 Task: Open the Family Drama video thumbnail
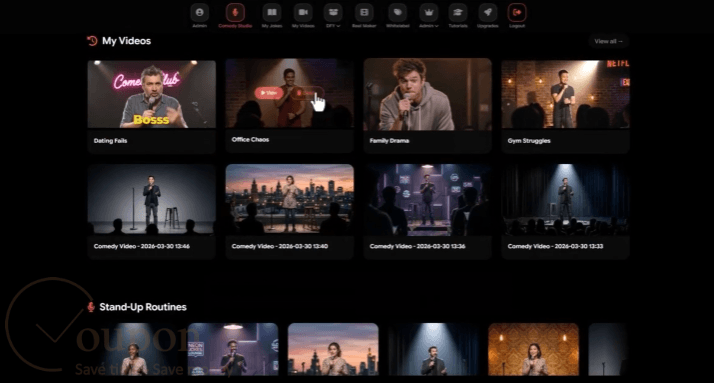(428, 94)
